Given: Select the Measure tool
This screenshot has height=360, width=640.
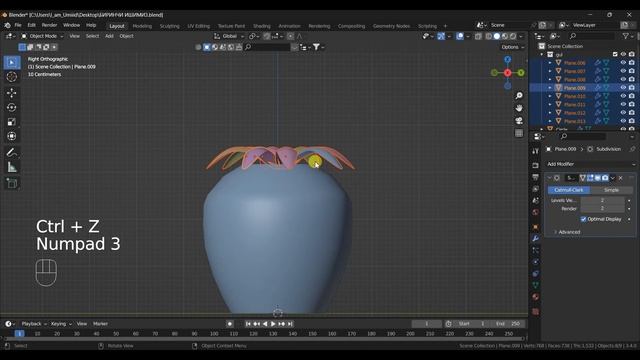Looking at the screenshot, I should 12,167.
